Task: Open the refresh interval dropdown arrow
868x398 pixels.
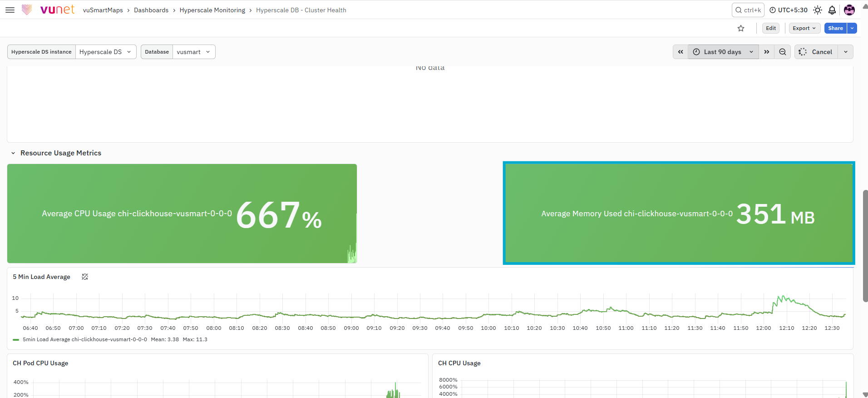Action: (x=846, y=52)
